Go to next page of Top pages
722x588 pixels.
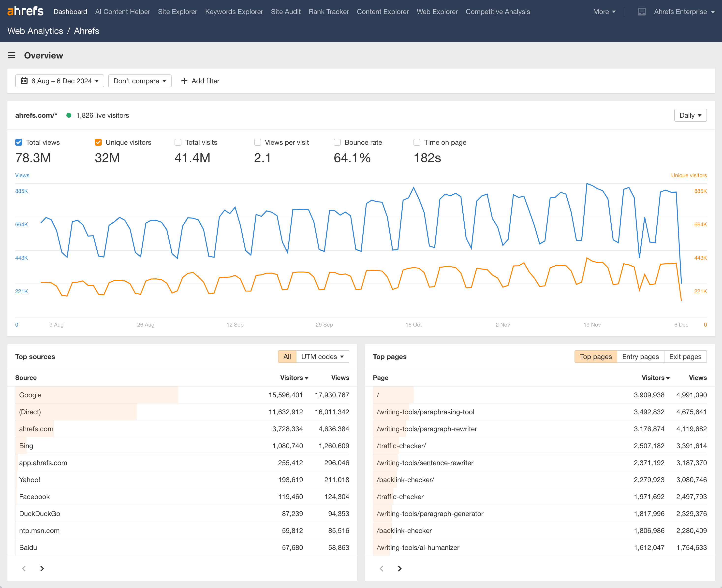[x=400, y=568]
